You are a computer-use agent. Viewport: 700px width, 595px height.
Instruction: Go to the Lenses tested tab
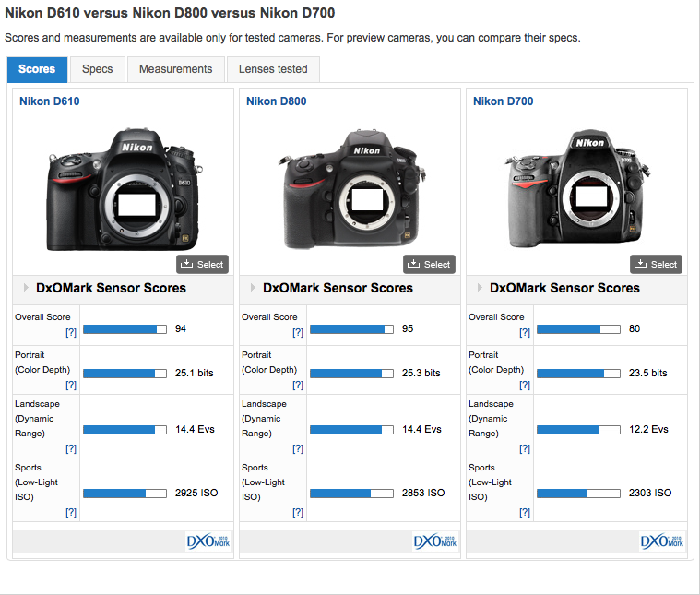click(x=273, y=69)
